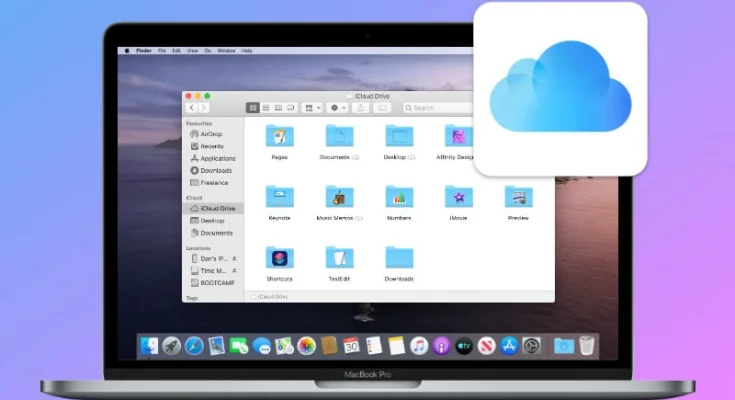Click the Share button in Finder toolbar
This screenshot has height=400, width=735.
click(x=360, y=108)
